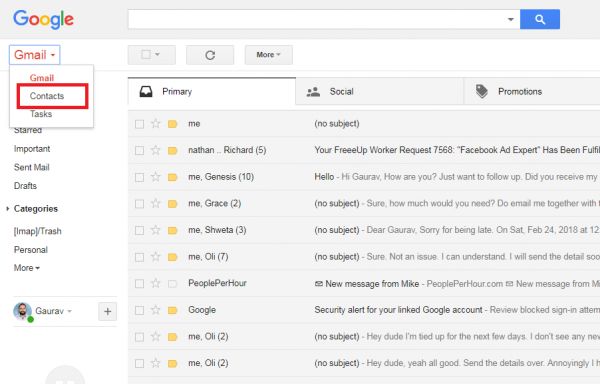Star the PeoplePerHour email

(x=155, y=283)
